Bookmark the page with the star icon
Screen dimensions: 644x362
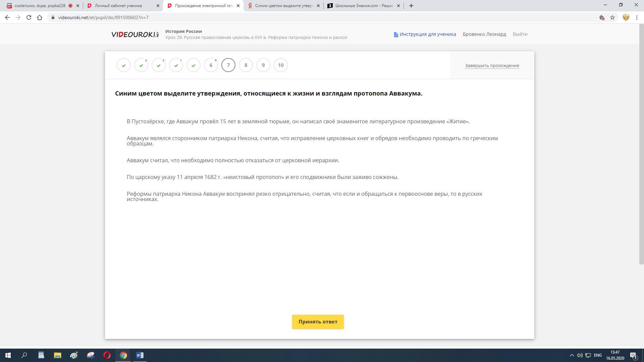coord(612,17)
